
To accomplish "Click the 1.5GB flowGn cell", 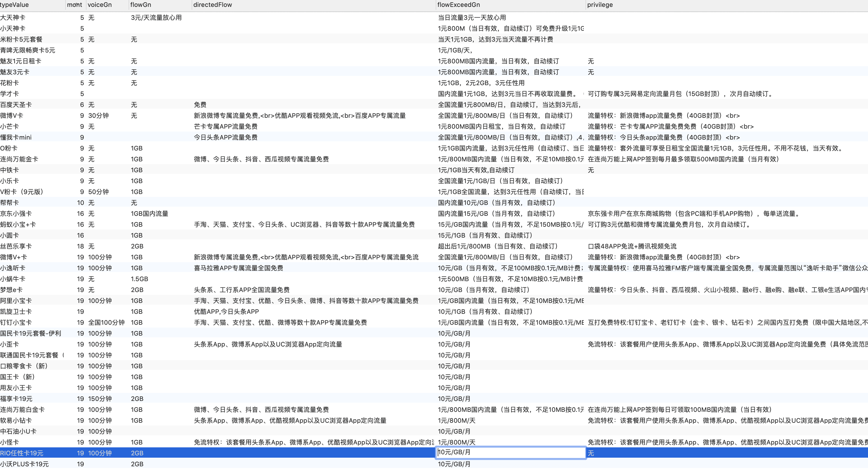I will coord(140,279).
